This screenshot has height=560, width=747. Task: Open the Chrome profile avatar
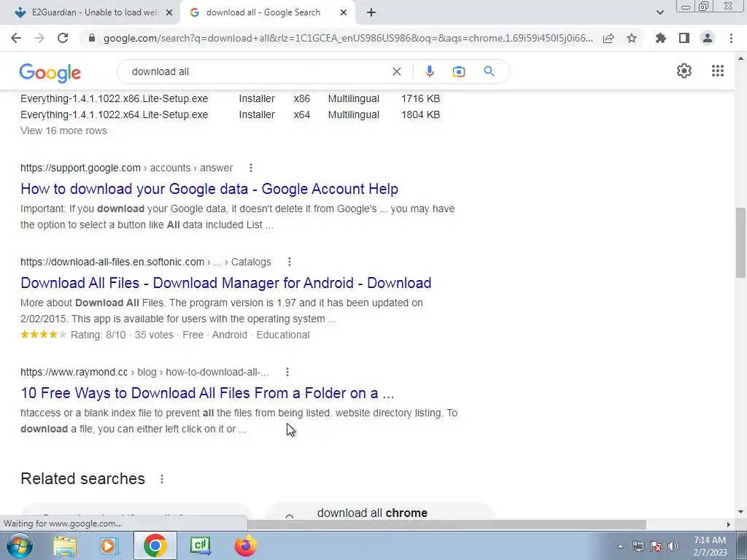click(708, 38)
